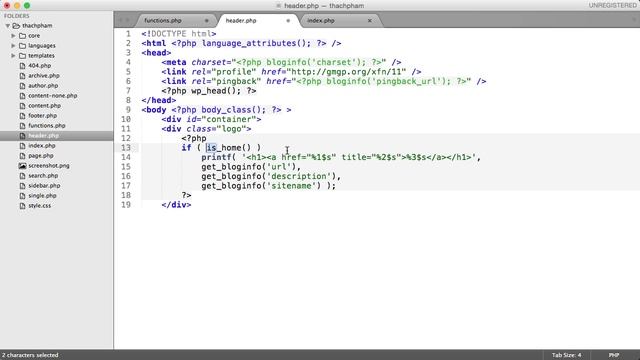The height and width of the screenshot is (360, 640).
Task: Click the content.php file icon
Action: click(22, 106)
